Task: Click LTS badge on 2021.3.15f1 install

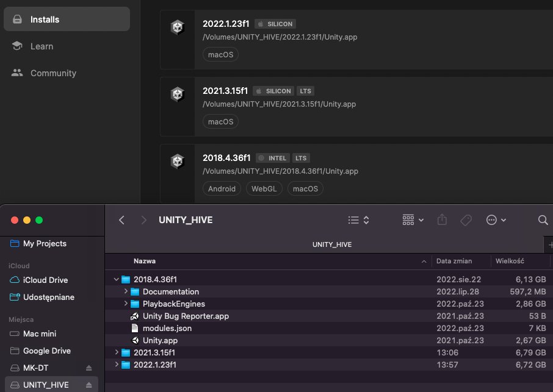Action: click(305, 91)
